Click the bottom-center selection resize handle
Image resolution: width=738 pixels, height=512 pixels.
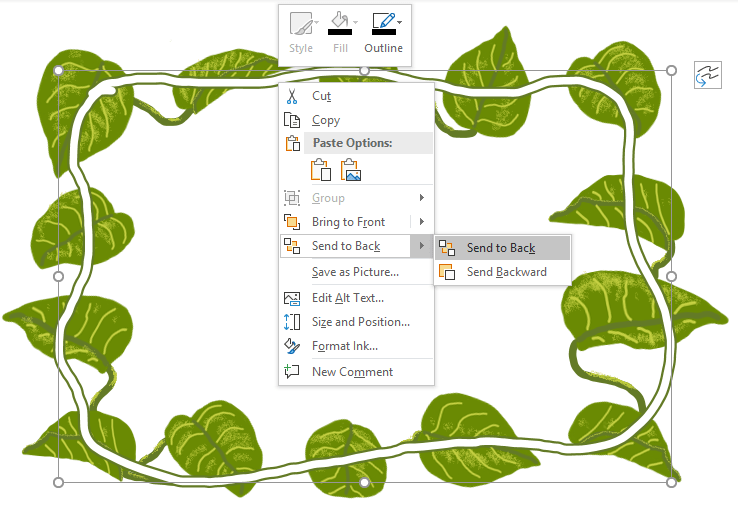pos(365,482)
